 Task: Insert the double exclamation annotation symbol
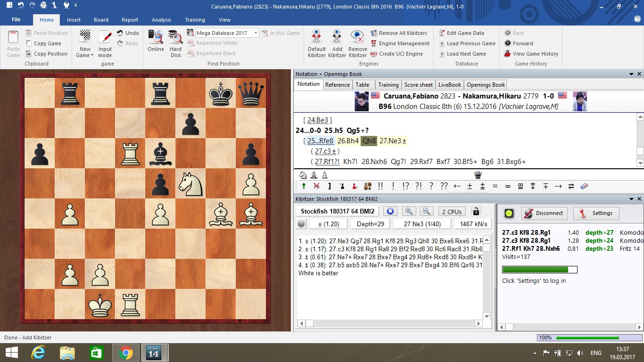tap(380, 186)
